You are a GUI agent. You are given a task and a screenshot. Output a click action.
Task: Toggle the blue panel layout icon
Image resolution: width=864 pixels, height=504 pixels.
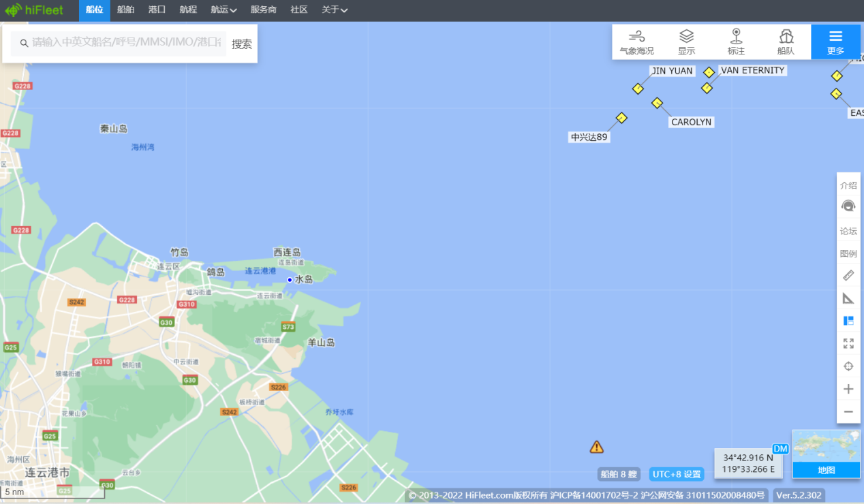[x=848, y=321]
